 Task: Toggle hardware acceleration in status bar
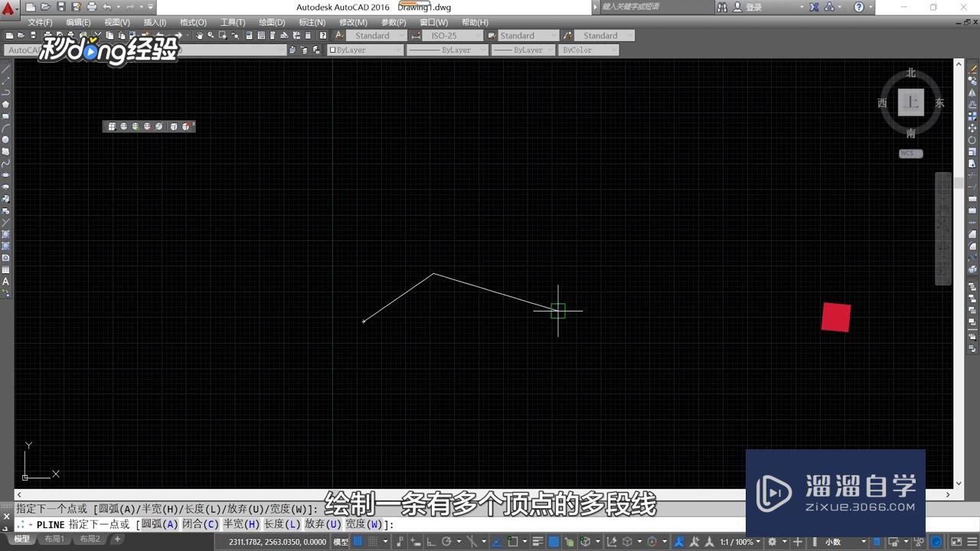click(x=935, y=542)
